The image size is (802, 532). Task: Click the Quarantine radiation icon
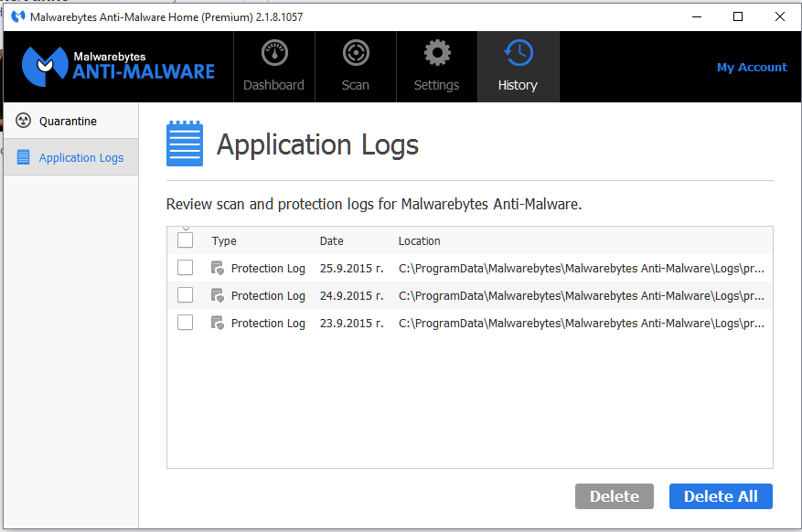click(23, 121)
